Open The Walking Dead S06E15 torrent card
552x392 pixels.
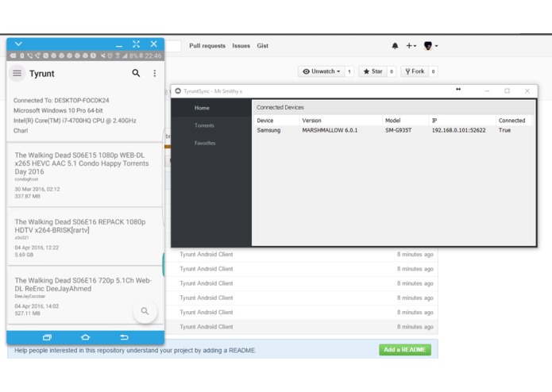(x=85, y=175)
